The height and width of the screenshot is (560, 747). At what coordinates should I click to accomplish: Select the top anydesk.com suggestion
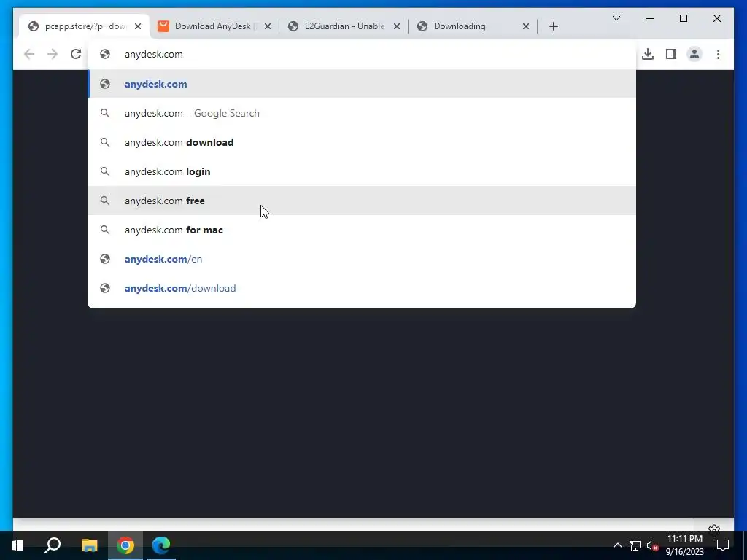point(362,84)
